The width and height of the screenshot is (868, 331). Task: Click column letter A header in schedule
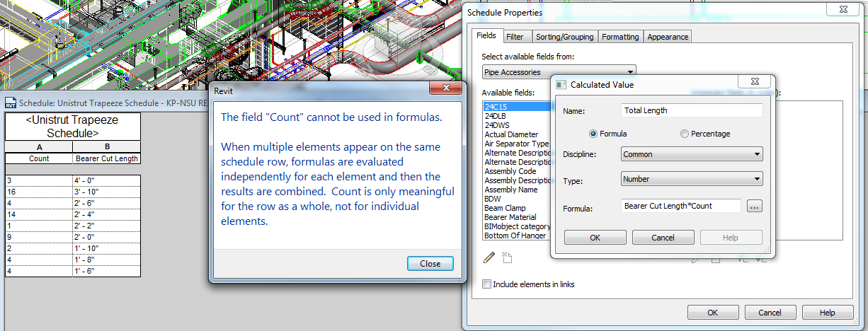[x=39, y=147]
